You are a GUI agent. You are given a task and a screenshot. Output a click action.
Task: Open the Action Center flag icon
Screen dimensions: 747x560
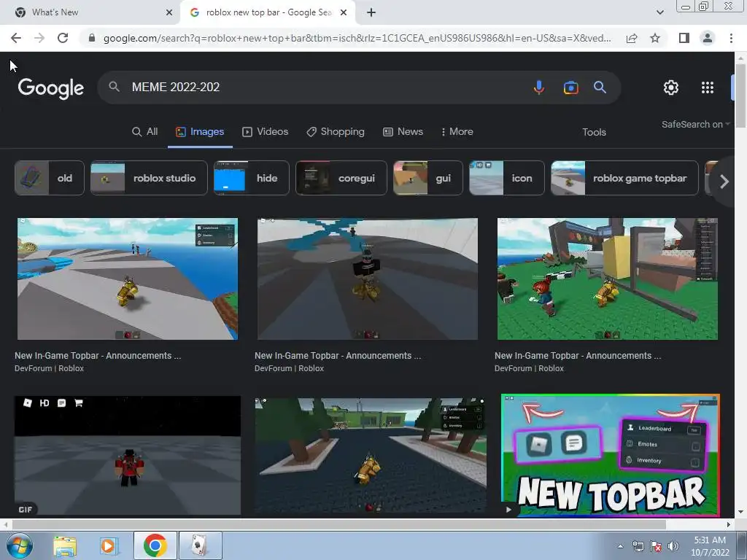656,546
